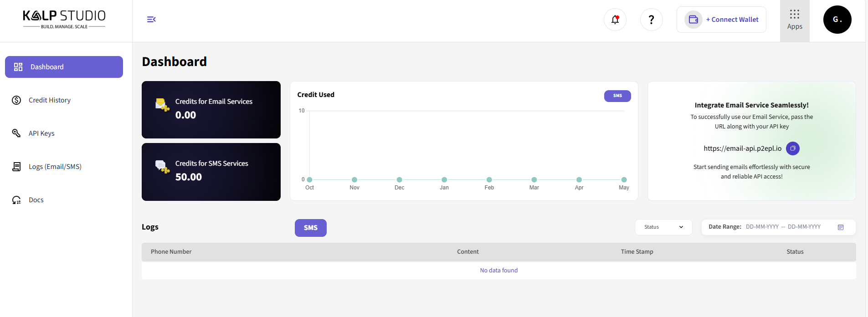
Task: Click the Kalp Studio logo
Action: click(64, 19)
